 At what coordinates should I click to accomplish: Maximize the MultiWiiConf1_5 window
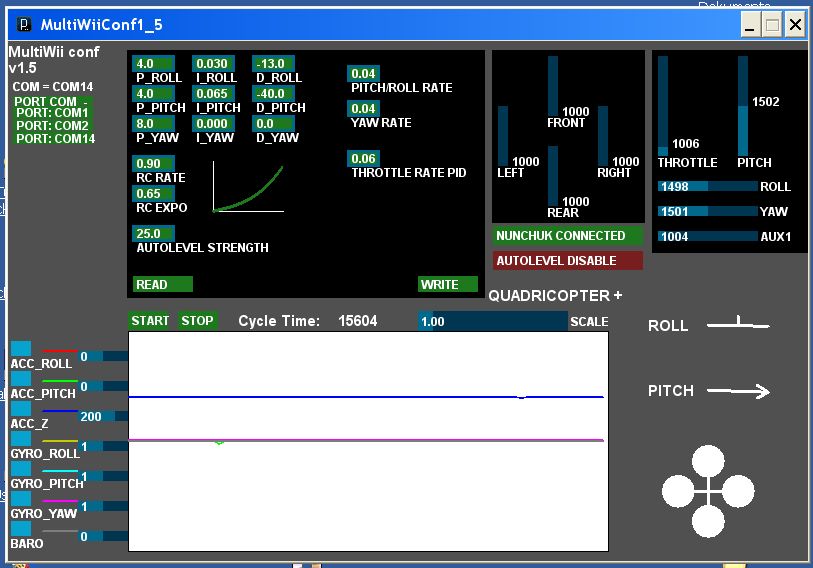[773, 25]
